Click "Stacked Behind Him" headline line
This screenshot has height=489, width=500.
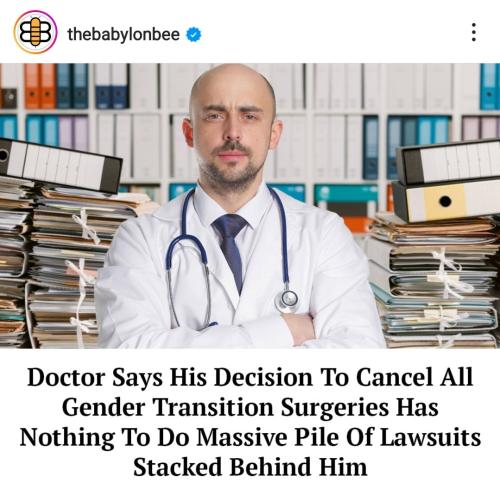250,467
